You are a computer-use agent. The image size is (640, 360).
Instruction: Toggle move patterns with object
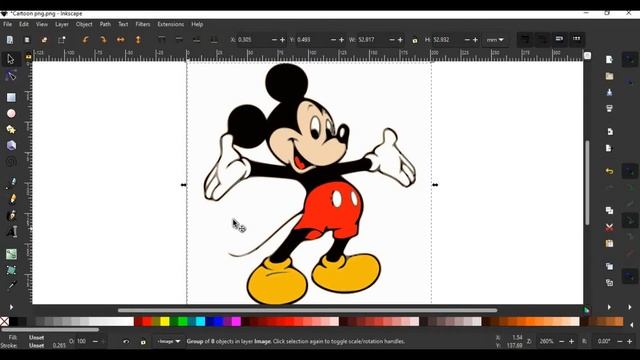tap(576, 40)
